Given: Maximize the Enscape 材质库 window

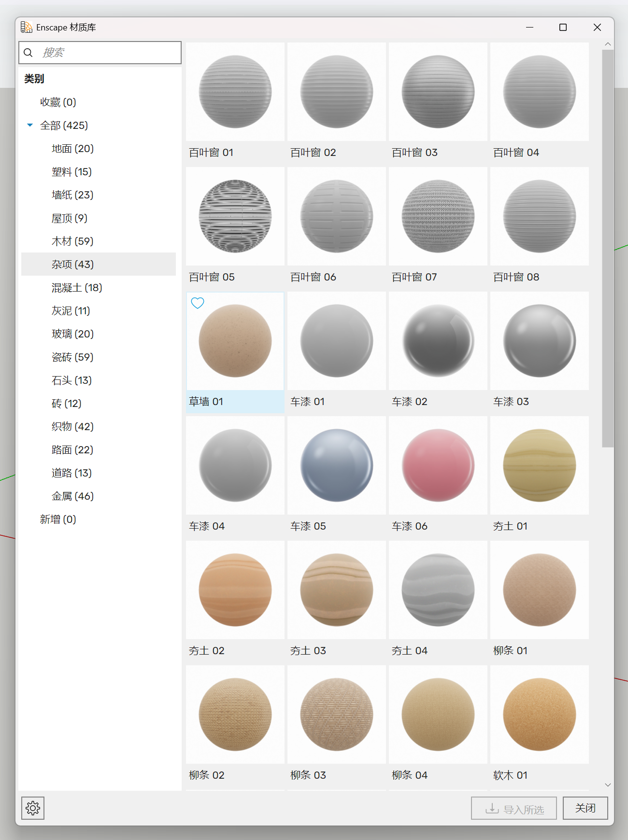Looking at the screenshot, I should pos(563,28).
